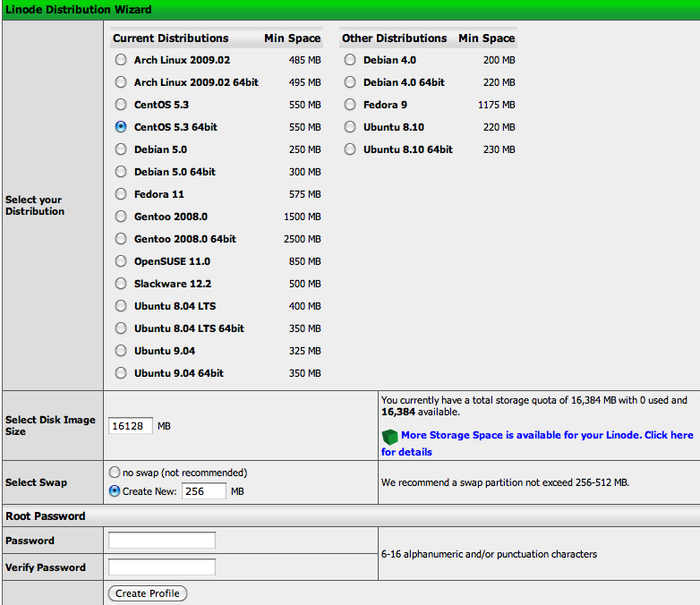Click the Current Distributions column header
Image resolution: width=700 pixels, height=605 pixels.
pyautogui.click(x=171, y=38)
